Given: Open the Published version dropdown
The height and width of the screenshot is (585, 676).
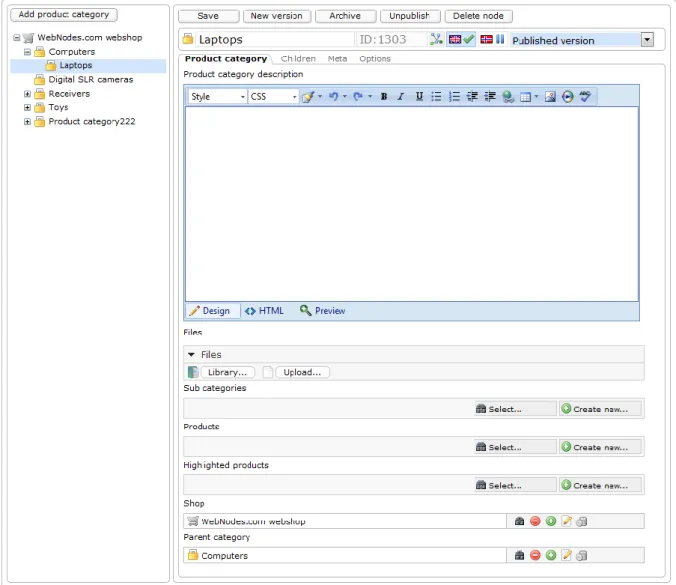Looking at the screenshot, I should pos(647,40).
